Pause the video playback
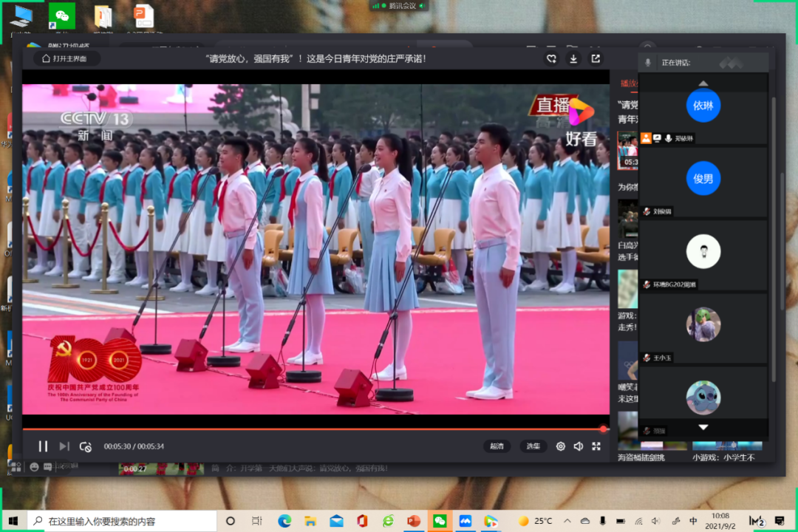 [x=43, y=446]
